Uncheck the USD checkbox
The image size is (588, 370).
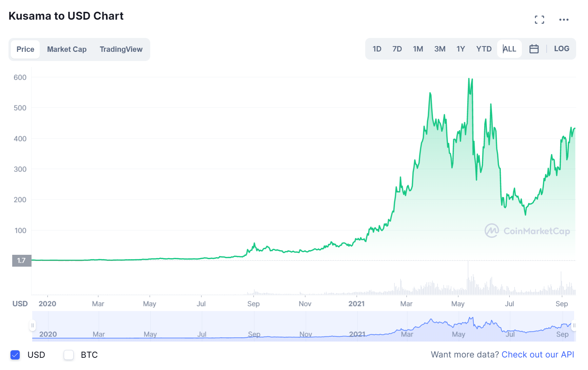[15, 355]
